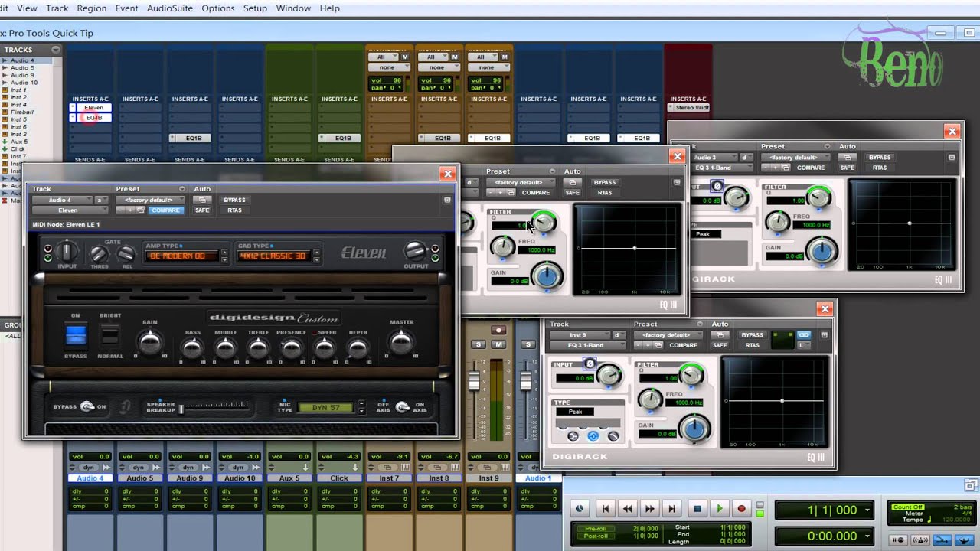The height and width of the screenshot is (551, 980).
Task: Click COMPARE in the Inst 9 EQ window
Action: point(683,345)
